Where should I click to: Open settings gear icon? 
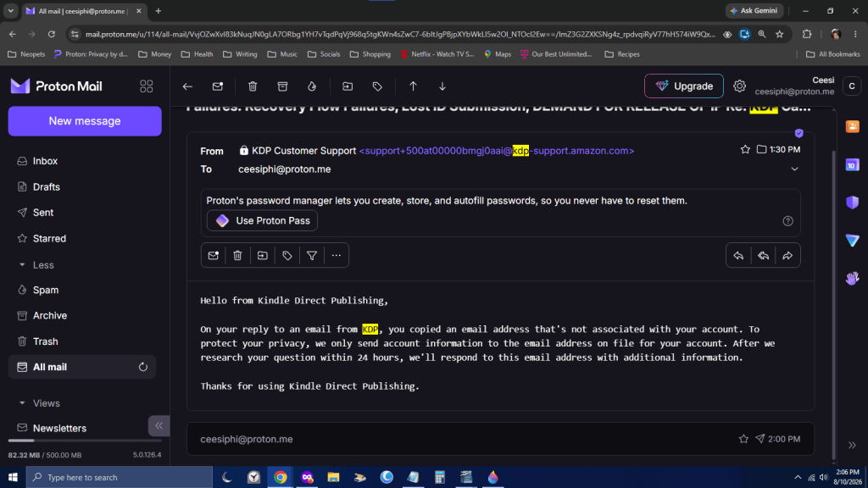[739, 86]
